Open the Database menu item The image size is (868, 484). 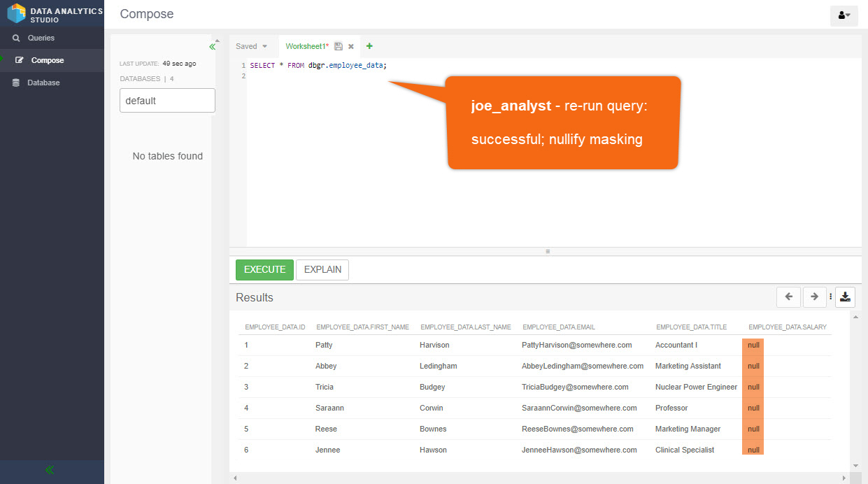tap(43, 83)
